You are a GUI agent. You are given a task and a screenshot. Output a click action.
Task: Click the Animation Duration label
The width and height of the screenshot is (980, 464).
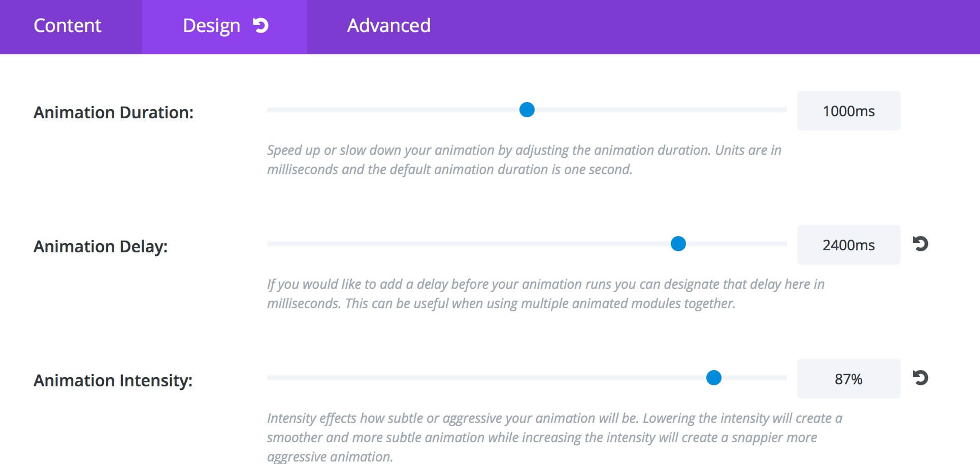click(113, 112)
